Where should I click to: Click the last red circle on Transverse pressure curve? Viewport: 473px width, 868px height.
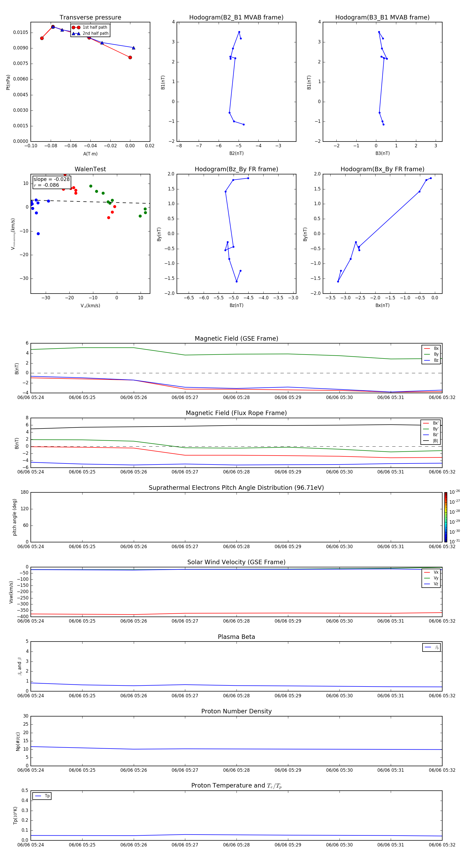click(130, 58)
